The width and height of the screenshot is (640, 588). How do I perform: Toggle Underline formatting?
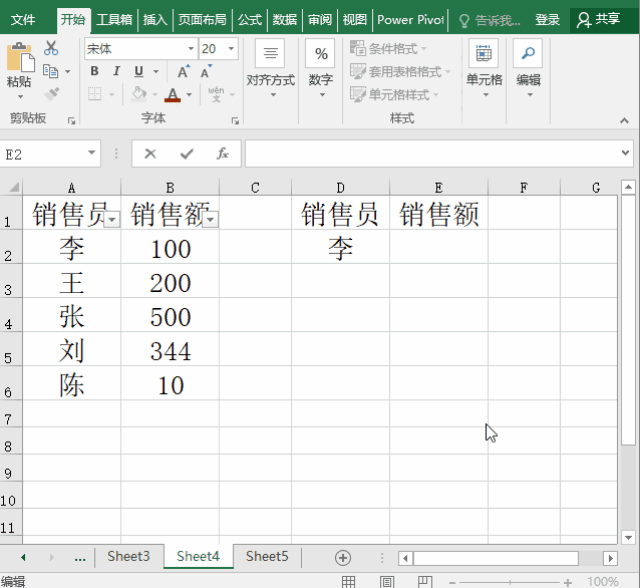(x=139, y=71)
